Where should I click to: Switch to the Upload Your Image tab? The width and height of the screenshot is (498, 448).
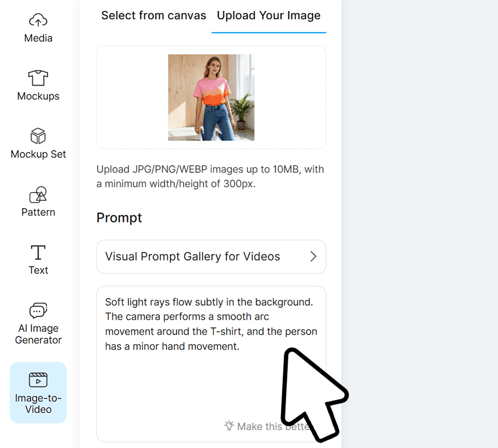[268, 15]
